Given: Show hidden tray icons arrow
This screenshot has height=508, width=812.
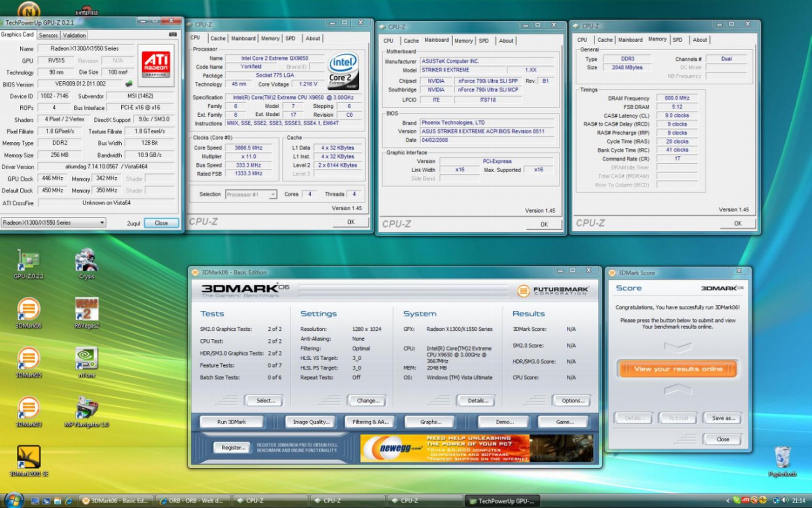Looking at the screenshot, I should (728, 501).
